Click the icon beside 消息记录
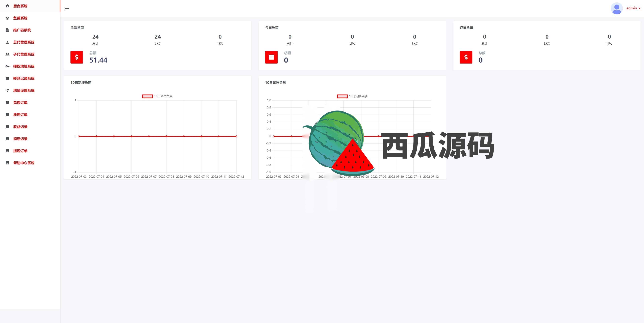This screenshot has width=644, height=323. pos(8,139)
